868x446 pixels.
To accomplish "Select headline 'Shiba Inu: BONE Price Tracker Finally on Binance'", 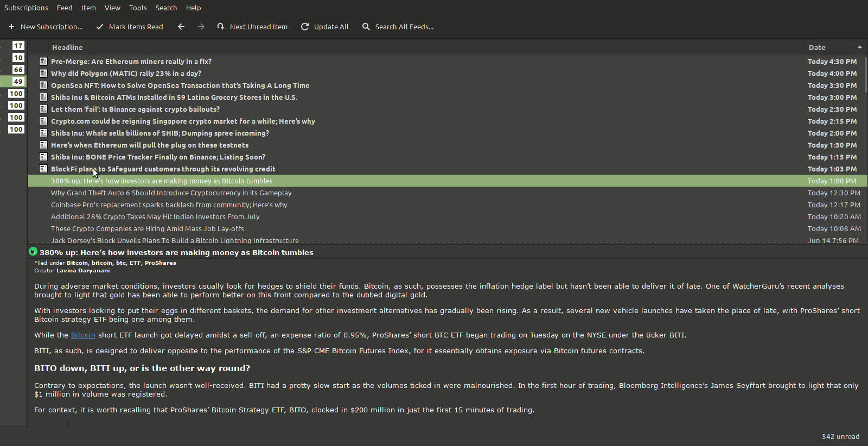I will click(x=158, y=157).
